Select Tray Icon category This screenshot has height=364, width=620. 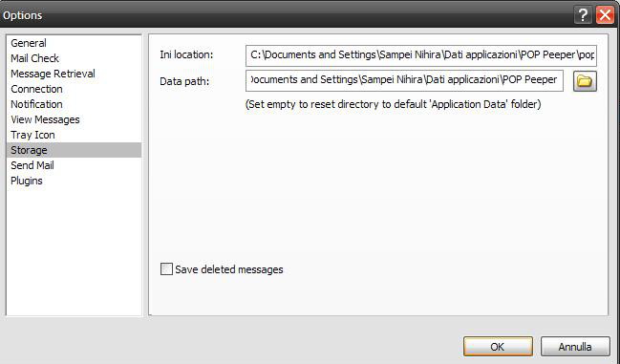[x=74, y=135]
